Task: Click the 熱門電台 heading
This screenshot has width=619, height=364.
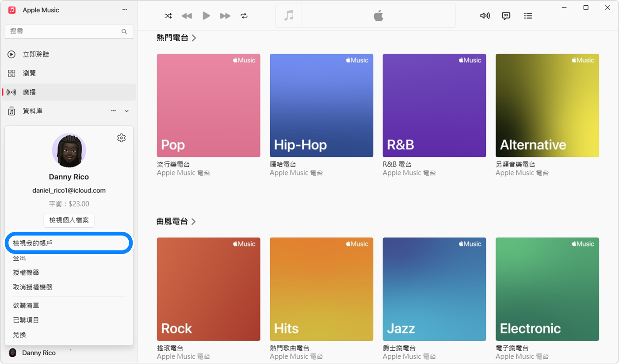Action: click(172, 38)
